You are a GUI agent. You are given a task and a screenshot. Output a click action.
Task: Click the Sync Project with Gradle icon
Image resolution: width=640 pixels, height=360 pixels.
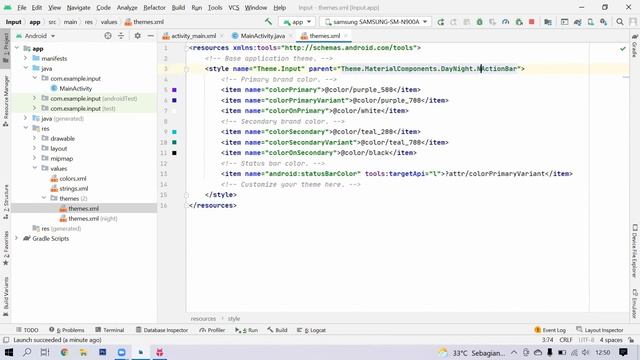tap(578, 22)
